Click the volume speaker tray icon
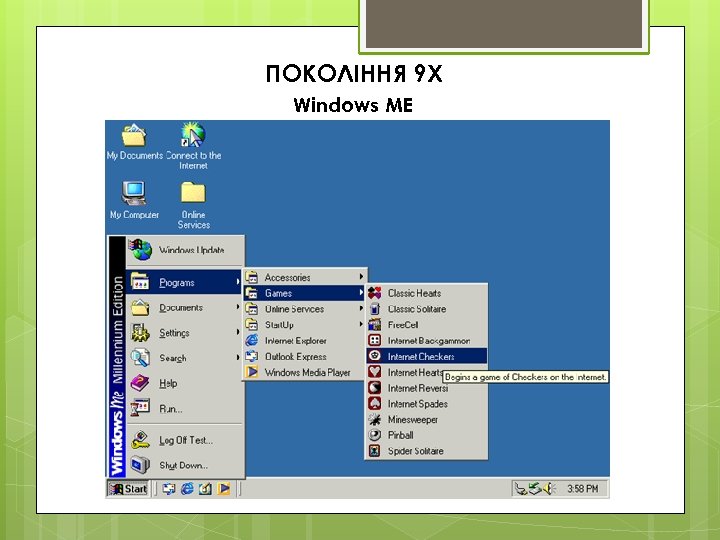 [550, 489]
